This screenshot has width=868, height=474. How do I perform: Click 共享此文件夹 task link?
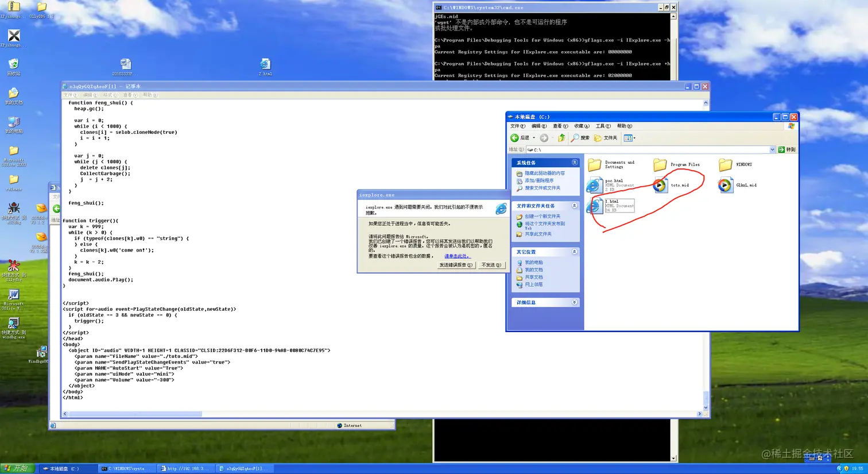pyautogui.click(x=538, y=234)
